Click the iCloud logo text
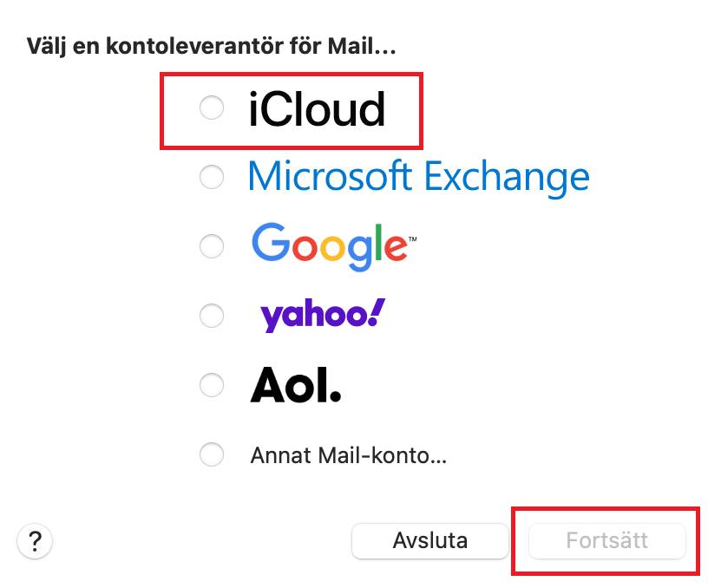This screenshot has width=708, height=588. click(317, 110)
